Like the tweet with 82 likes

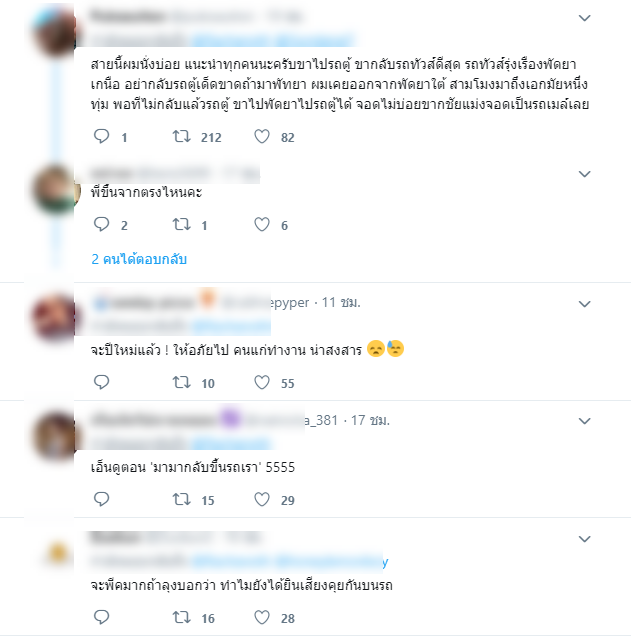pos(262,137)
